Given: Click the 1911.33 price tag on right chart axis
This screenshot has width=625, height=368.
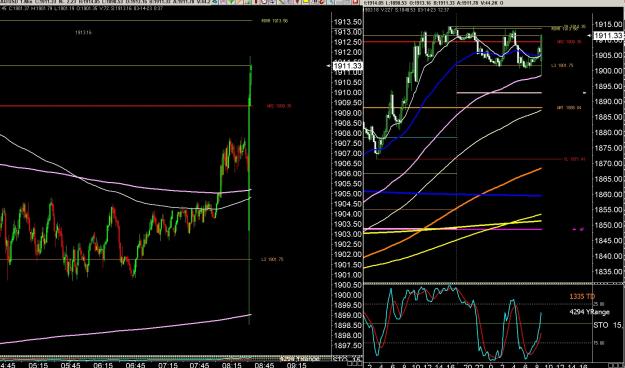Looking at the screenshot, I should click(x=609, y=36).
